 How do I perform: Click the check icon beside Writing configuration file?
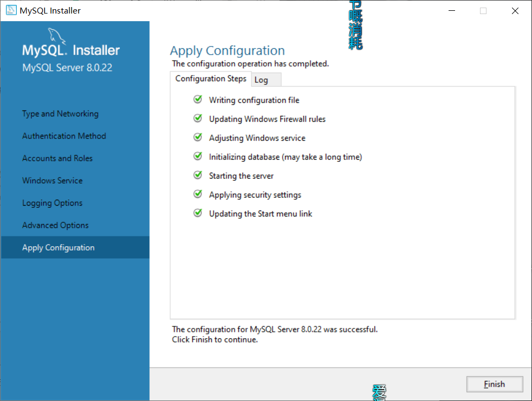[198, 100]
